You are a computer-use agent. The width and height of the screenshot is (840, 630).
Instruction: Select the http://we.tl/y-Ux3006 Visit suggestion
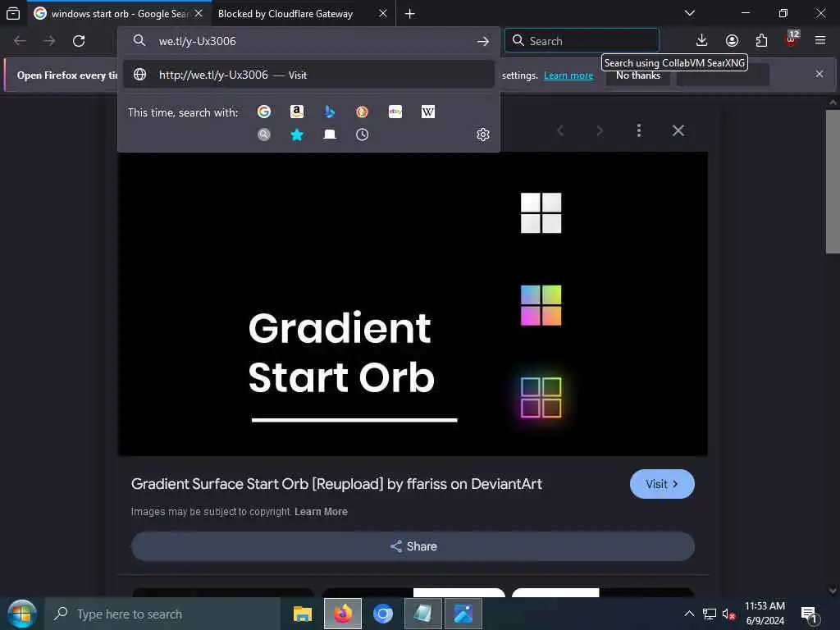point(308,75)
